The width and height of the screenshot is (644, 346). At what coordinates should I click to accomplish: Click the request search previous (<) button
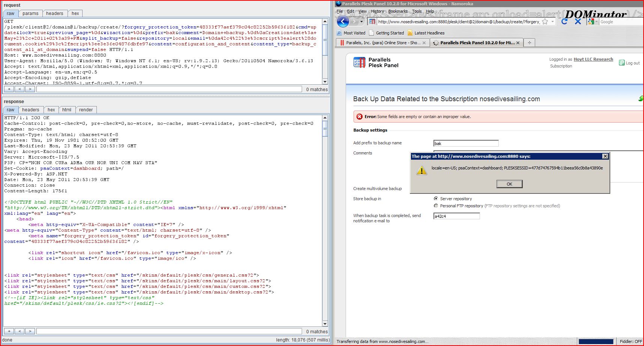point(20,89)
